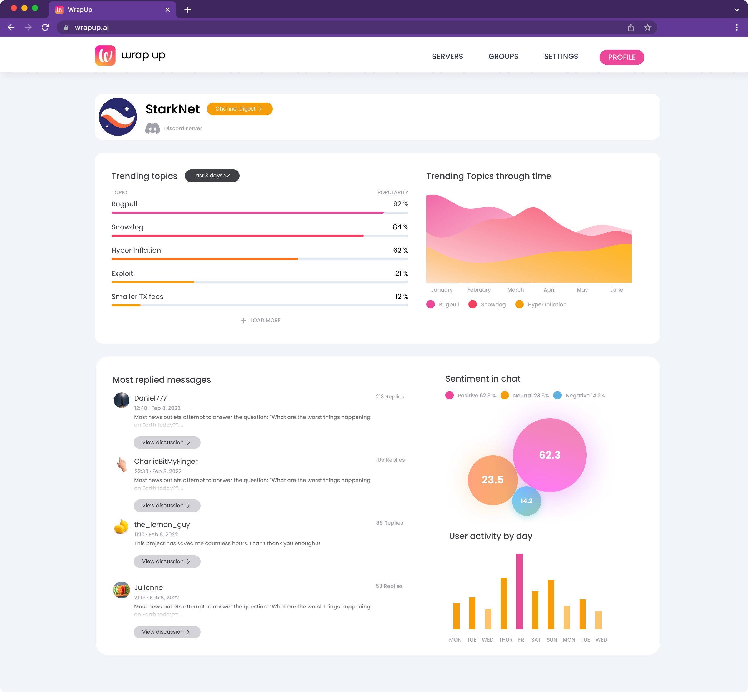Screen dimensions: 748x700
Task: Click the 62.3 positive sentiment bubble
Action: point(550,455)
